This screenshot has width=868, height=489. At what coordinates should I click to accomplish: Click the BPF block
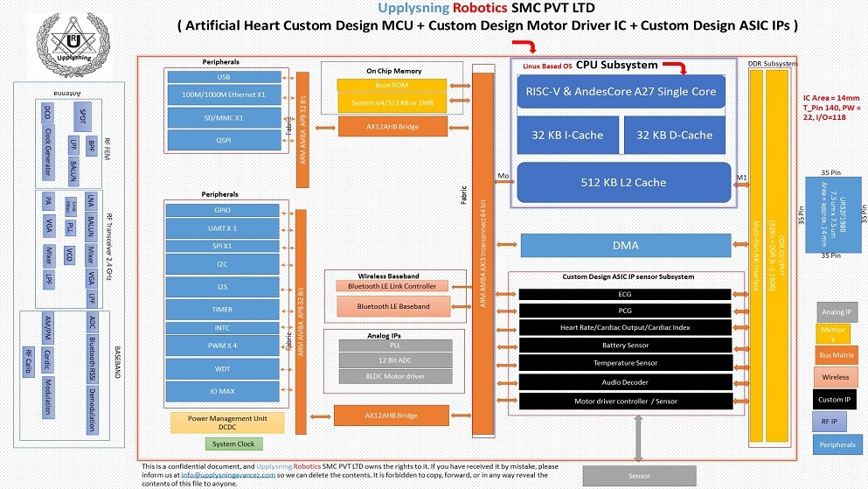pyautogui.click(x=91, y=146)
